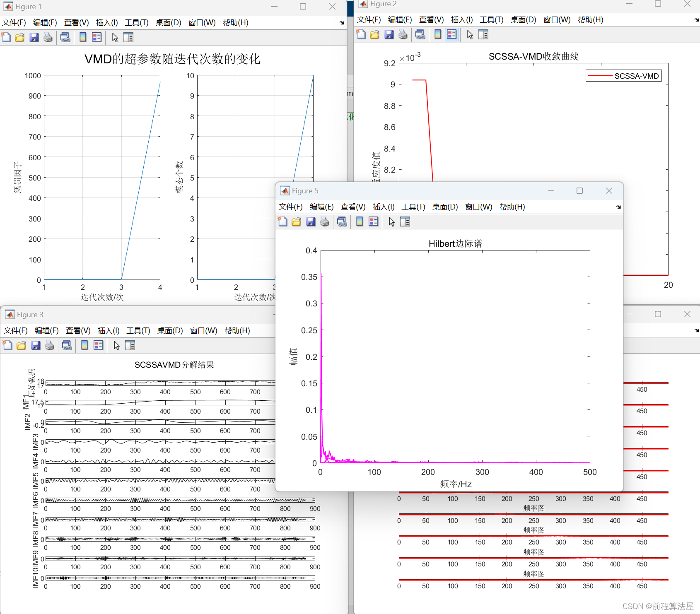The width and height of the screenshot is (700, 614).
Task: Insert colorbar icon in Figure 1 toolbar
Action: [x=83, y=38]
